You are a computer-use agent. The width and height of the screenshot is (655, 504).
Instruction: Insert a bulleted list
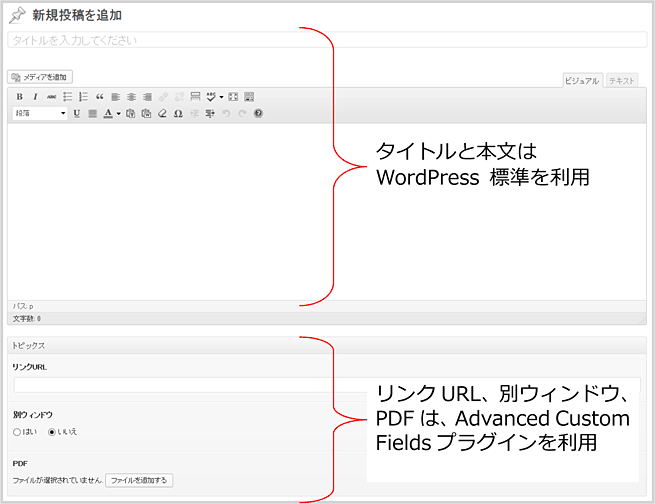point(67,97)
